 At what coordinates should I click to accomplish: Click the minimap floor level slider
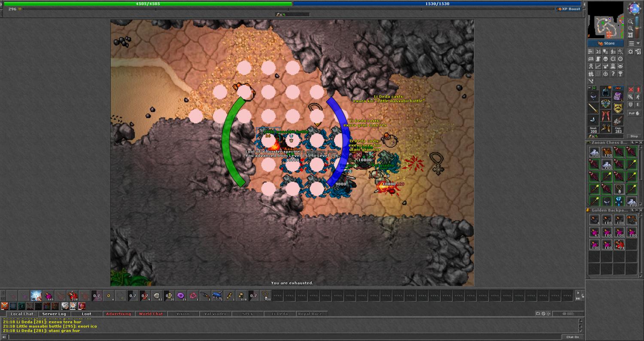(x=638, y=27)
